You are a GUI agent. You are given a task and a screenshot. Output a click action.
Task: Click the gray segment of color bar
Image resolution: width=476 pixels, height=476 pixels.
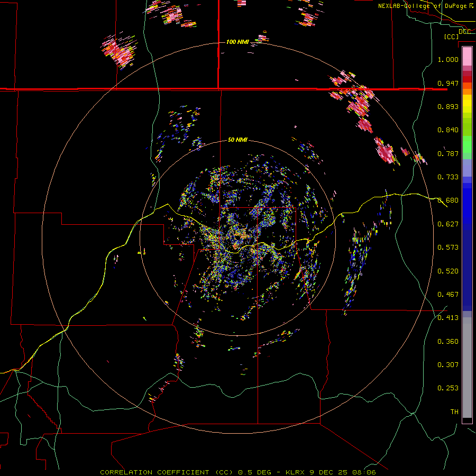tap(467, 368)
